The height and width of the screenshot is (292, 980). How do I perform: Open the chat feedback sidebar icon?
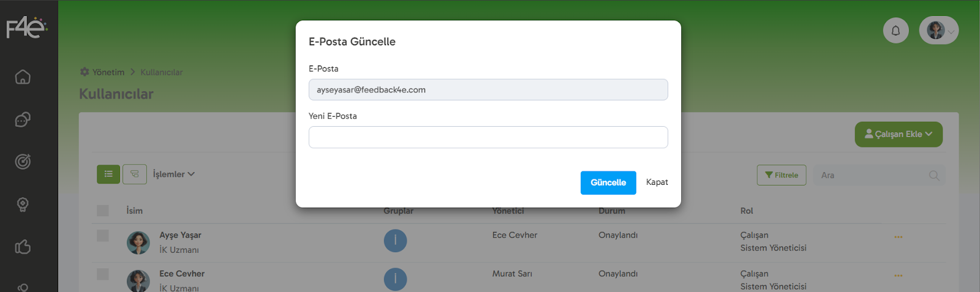23,119
